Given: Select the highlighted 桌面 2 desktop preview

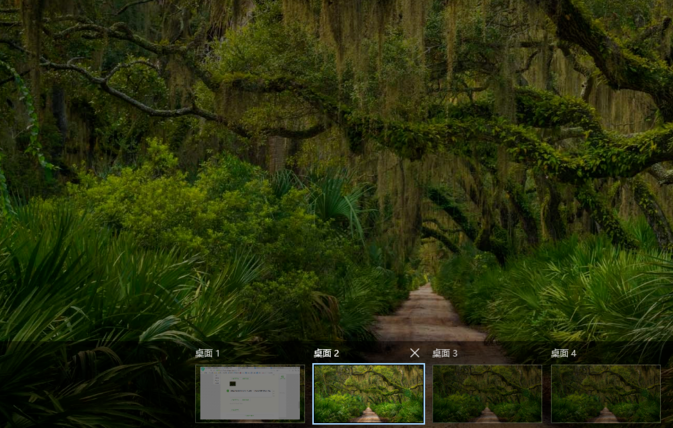Looking at the screenshot, I should [368, 393].
